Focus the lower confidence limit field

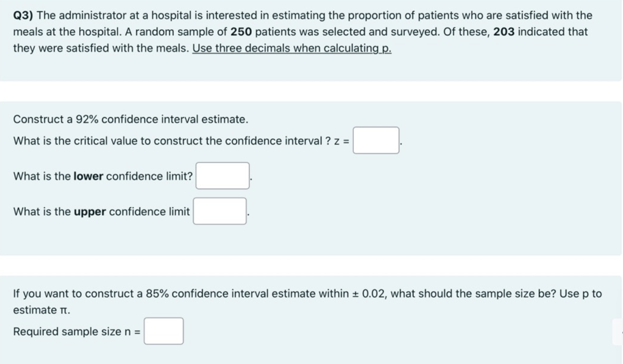(222, 176)
